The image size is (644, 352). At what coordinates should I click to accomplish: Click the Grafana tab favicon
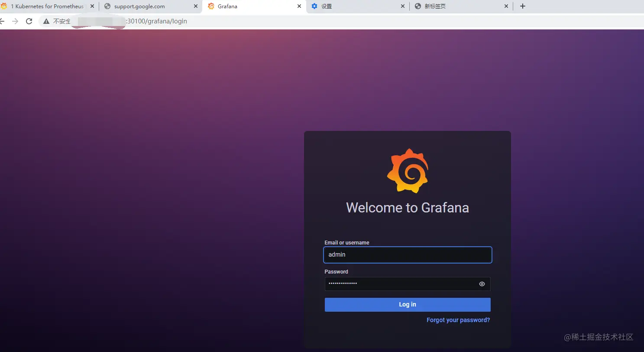point(211,6)
